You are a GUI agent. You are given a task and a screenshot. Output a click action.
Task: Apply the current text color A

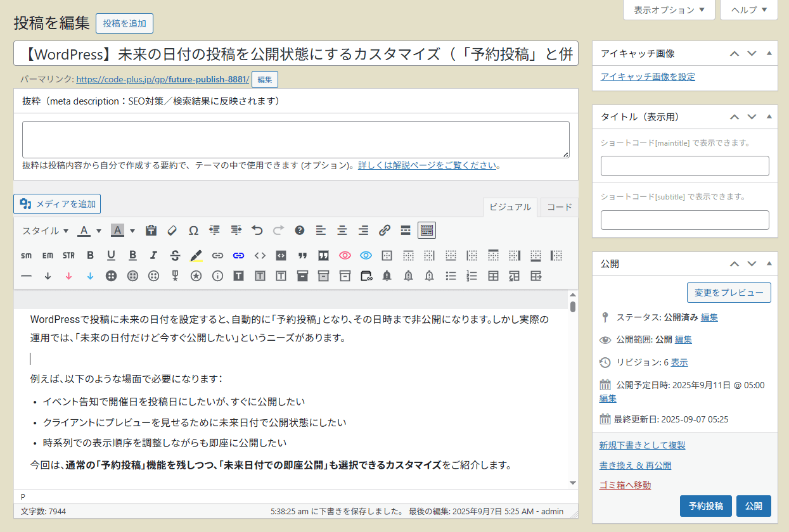coord(85,231)
